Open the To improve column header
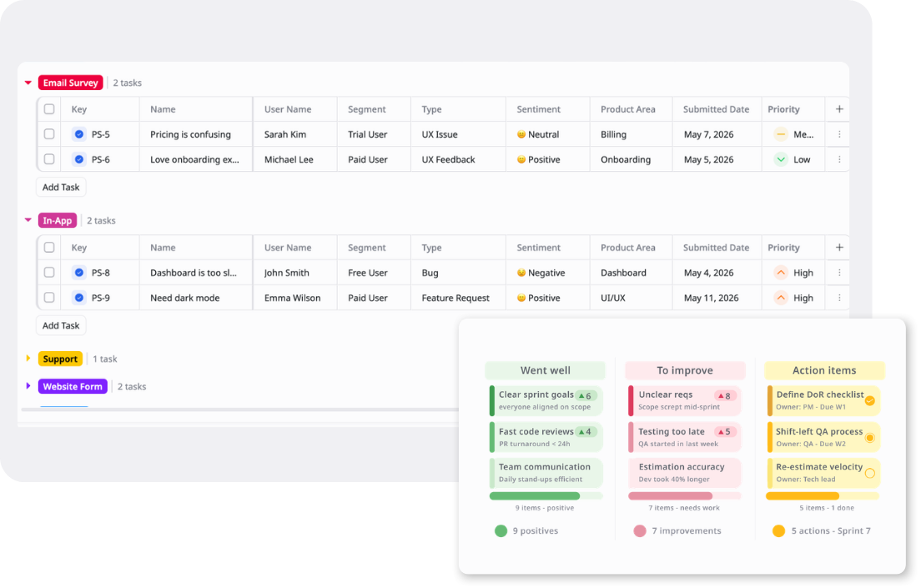 coord(685,370)
